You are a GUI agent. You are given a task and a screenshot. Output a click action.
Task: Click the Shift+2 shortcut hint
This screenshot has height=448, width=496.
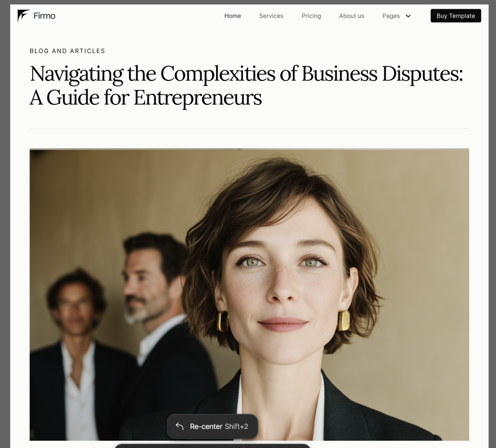tap(236, 426)
